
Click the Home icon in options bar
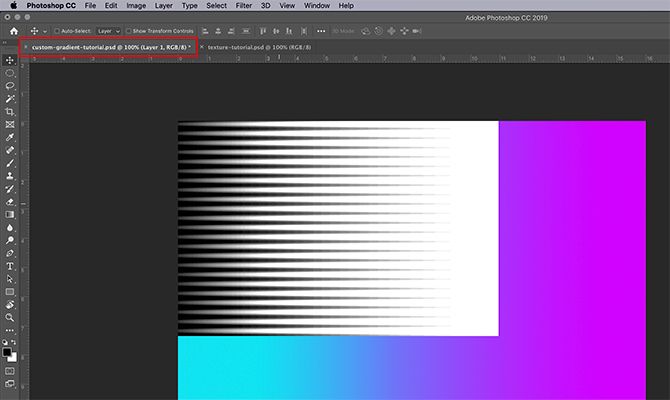point(14,31)
